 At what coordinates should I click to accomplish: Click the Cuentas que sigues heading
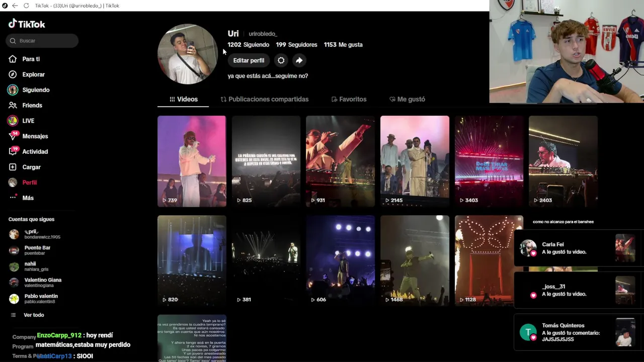pyautogui.click(x=31, y=219)
